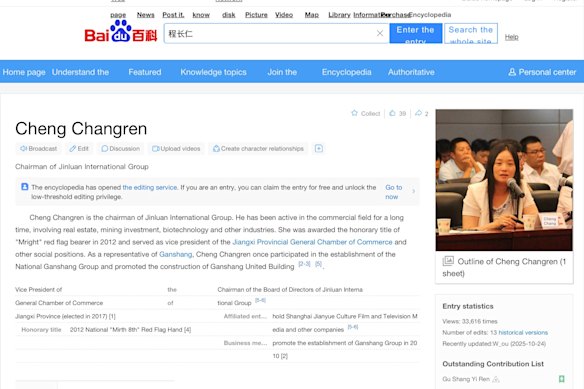The image size is (584, 389).
Task: Open Jiangxi Provincial General Chamber of Commerce link
Action: 312,242
